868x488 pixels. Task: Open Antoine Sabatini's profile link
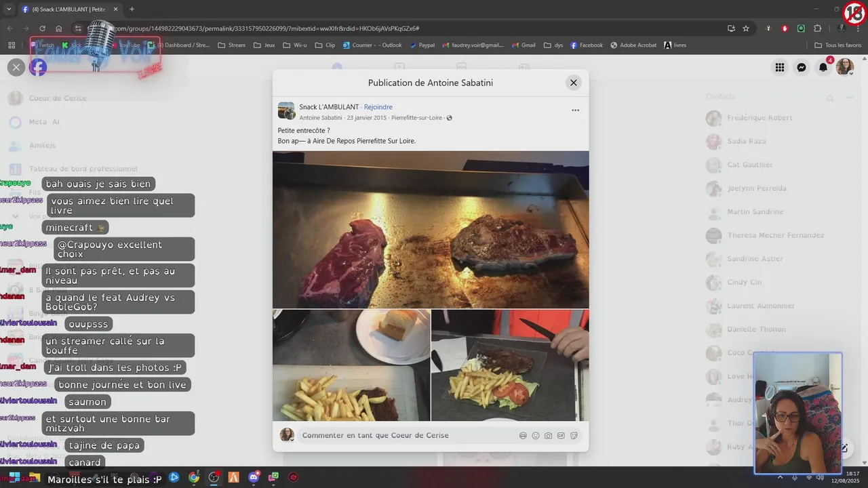[321, 118]
